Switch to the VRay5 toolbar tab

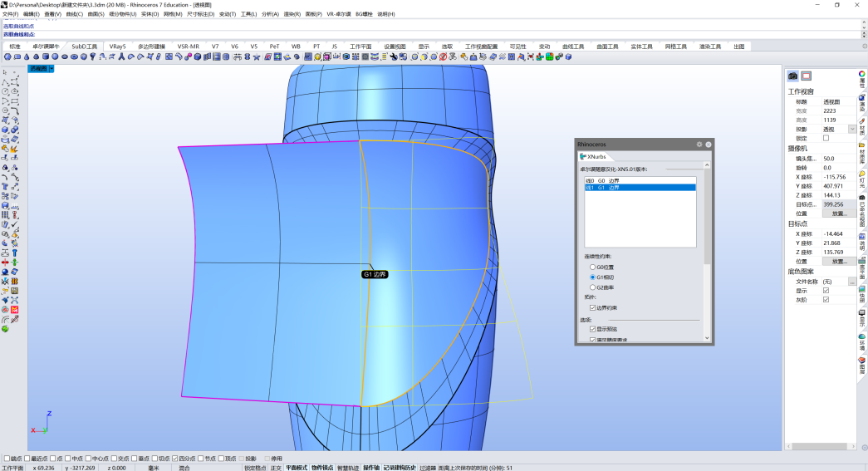117,47
